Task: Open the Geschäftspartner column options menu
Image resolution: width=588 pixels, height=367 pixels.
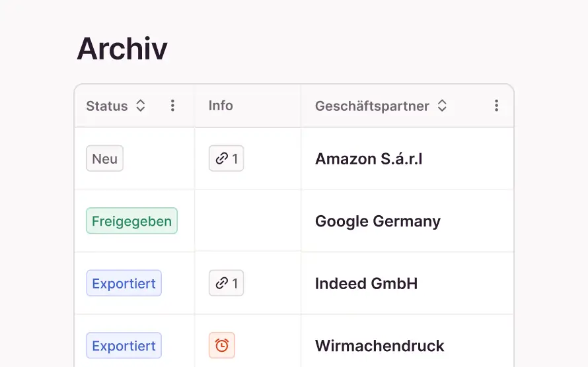Action: pyautogui.click(x=496, y=106)
